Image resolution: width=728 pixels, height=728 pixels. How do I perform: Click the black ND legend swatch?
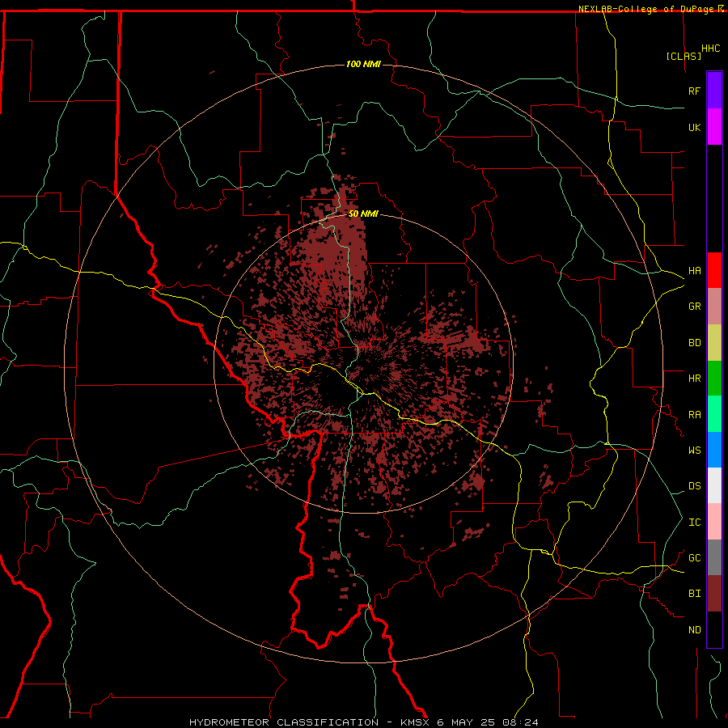tap(714, 629)
